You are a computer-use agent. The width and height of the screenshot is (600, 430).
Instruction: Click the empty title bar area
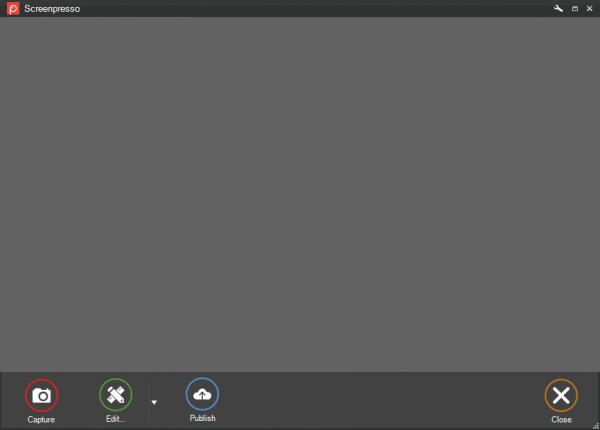[x=314, y=8]
